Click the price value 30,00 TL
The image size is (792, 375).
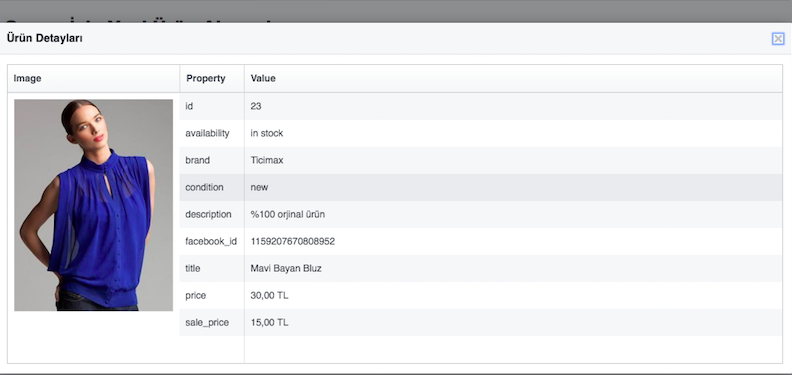tap(269, 296)
